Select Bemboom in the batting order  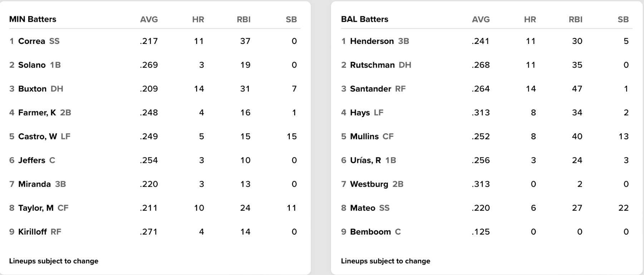[370, 232]
